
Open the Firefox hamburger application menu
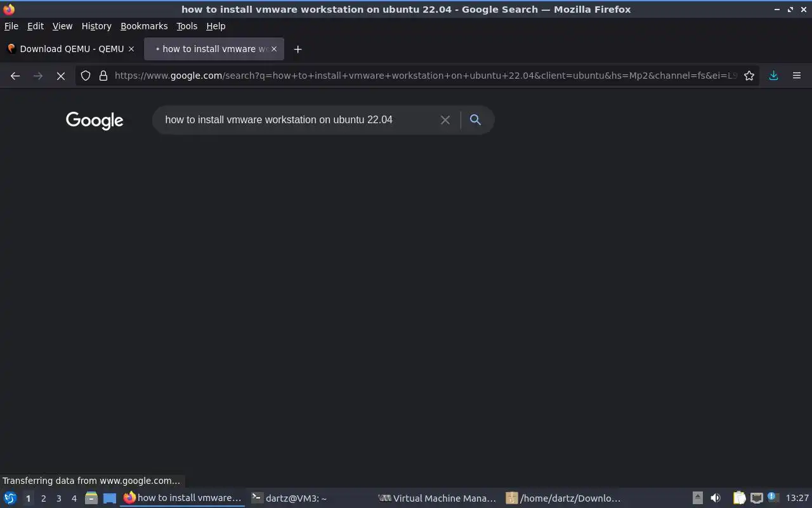[x=797, y=76]
